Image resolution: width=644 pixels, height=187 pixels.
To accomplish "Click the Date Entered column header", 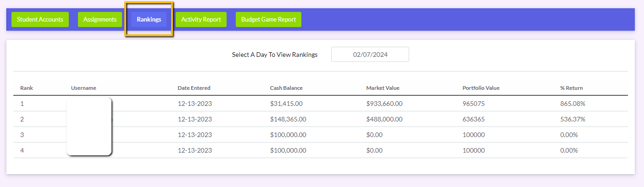I will coord(194,88).
